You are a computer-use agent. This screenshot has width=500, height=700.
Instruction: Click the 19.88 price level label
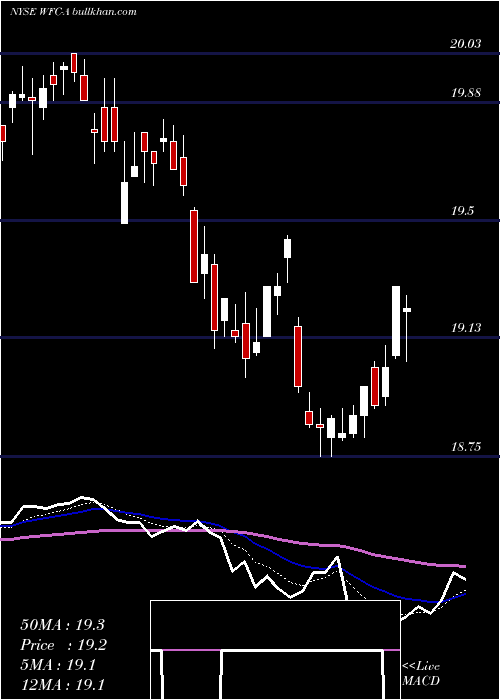(466, 93)
